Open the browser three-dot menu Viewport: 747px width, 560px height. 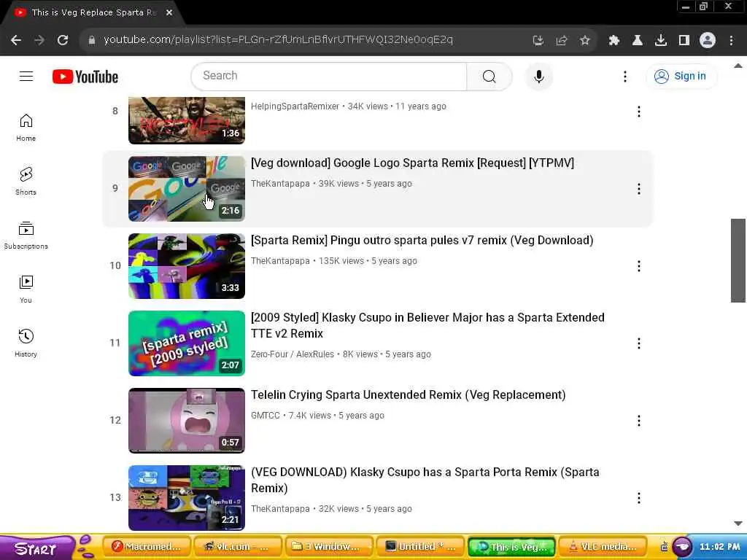tap(731, 41)
